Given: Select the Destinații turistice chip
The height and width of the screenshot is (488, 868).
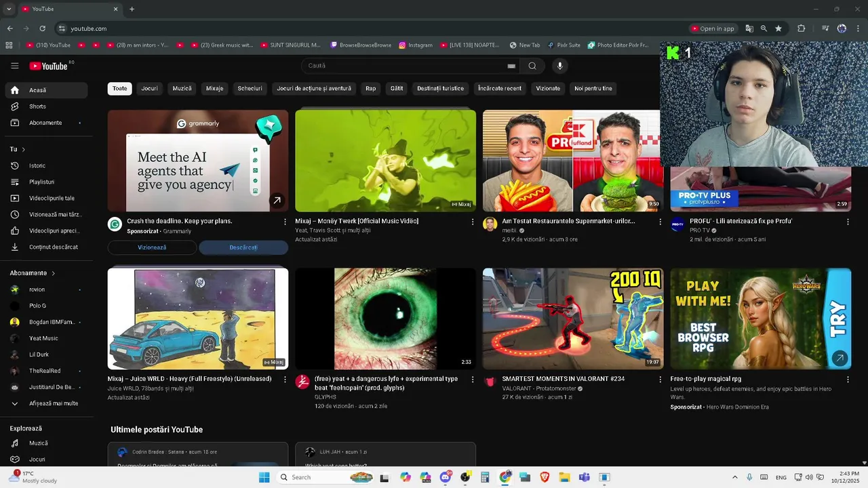Looking at the screenshot, I should 440,89.
